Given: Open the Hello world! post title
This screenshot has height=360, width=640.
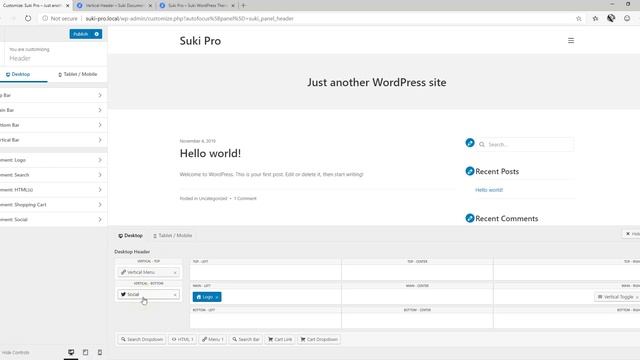Looking at the screenshot, I should (x=210, y=153).
